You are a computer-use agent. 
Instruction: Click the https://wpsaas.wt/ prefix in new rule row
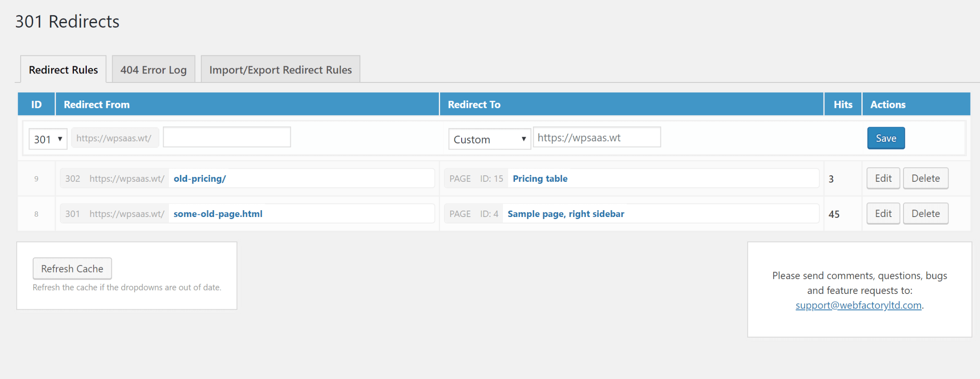114,138
